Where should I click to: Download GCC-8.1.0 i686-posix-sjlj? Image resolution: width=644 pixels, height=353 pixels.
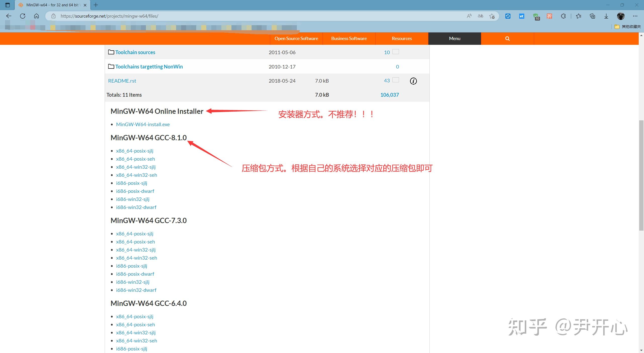(x=132, y=183)
